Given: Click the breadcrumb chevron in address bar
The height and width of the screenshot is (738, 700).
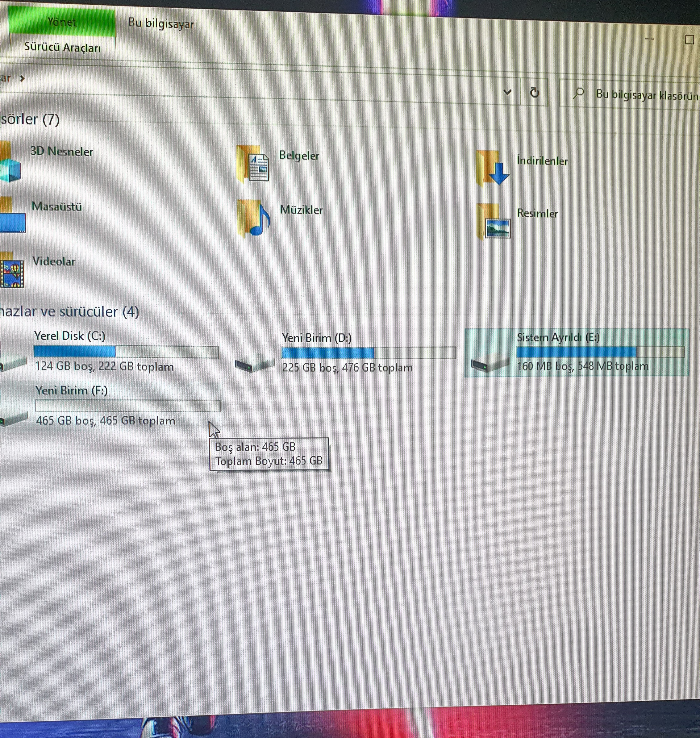Looking at the screenshot, I should tap(22, 78).
